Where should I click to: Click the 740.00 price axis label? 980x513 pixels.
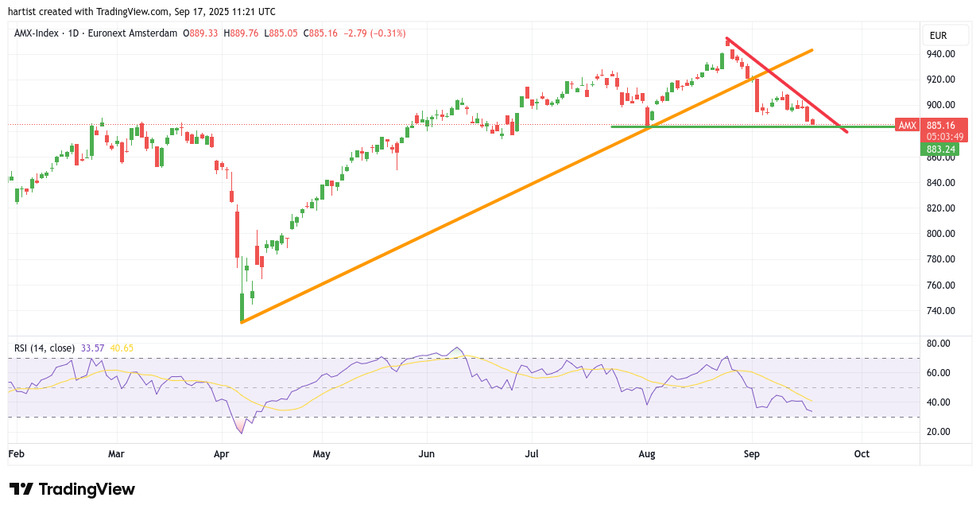[940, 310]
